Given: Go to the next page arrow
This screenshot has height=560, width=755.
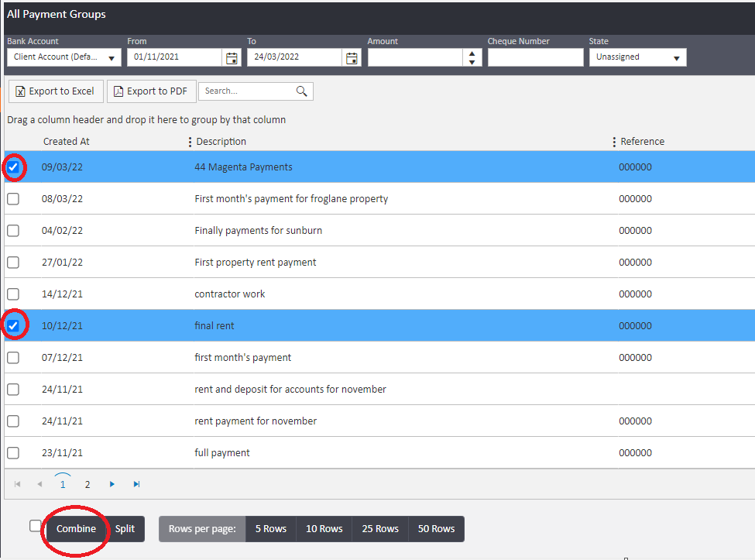Looking at the screenshot, I should point(112,484).
